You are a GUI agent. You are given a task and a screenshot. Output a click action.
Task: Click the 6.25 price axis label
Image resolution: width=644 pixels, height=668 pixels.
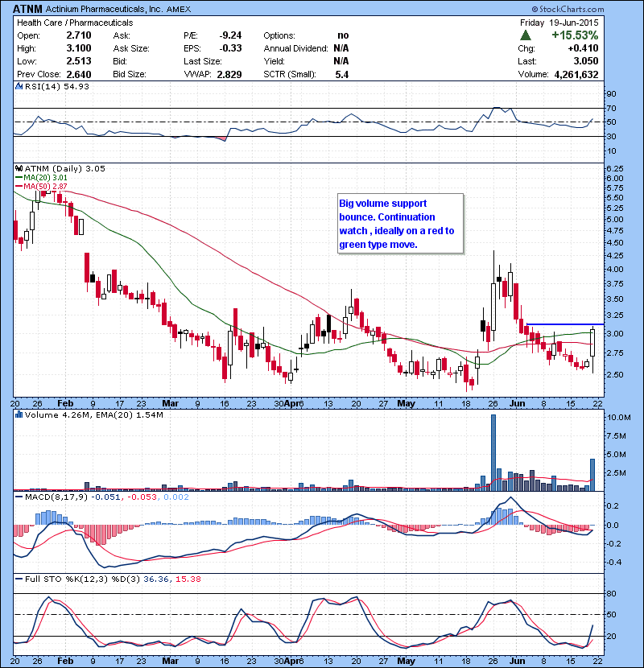coord(614,169)
